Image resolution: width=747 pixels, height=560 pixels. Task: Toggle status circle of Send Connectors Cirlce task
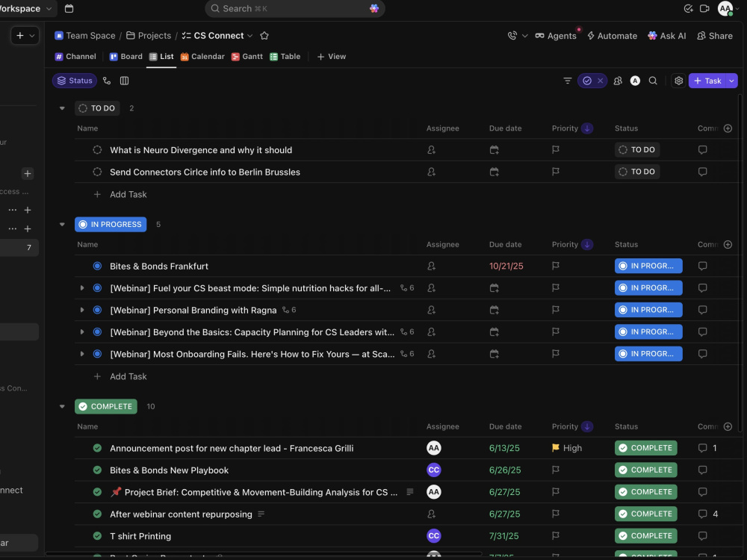click(x=97, y=172)
